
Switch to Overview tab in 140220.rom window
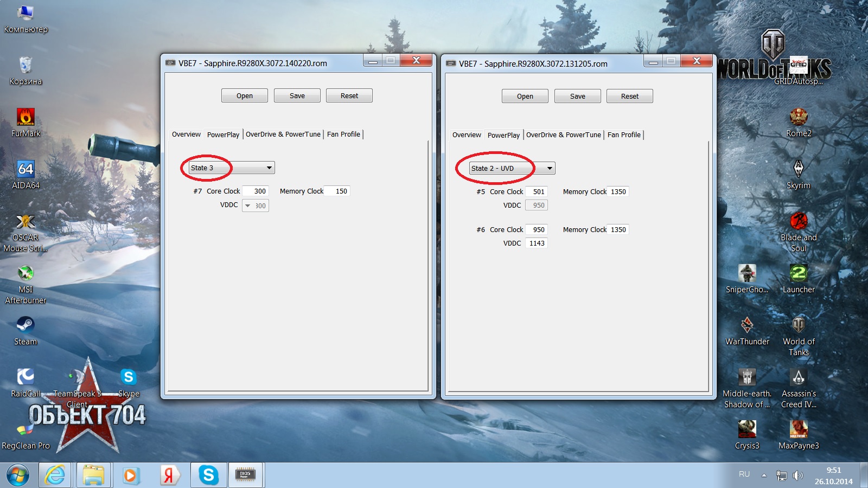pyautogui.click(x=186, y=134)
